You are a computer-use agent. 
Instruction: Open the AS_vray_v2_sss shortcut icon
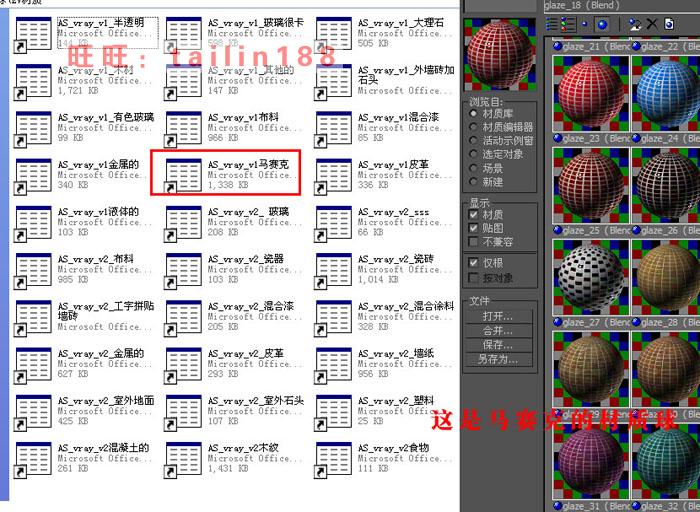333,224
